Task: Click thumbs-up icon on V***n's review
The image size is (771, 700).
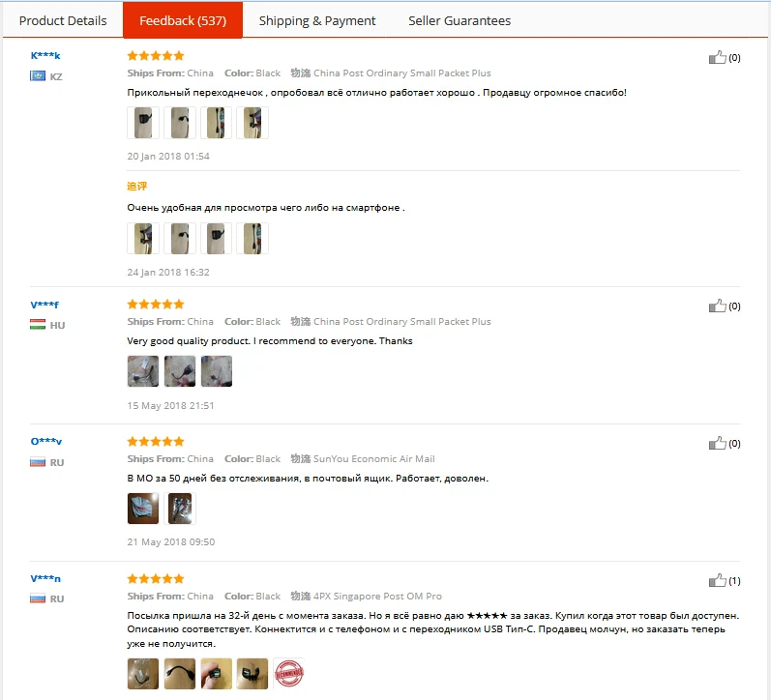Action: coord(717,580)
